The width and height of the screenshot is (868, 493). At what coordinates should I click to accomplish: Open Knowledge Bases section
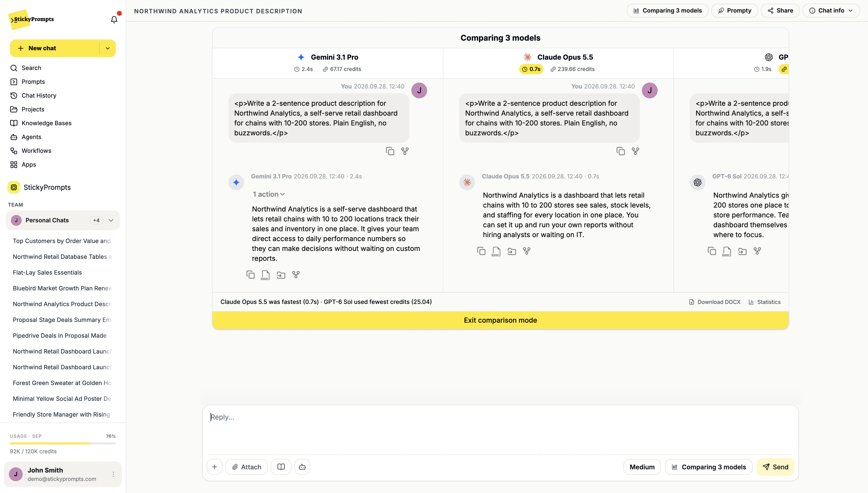(46, 123)
